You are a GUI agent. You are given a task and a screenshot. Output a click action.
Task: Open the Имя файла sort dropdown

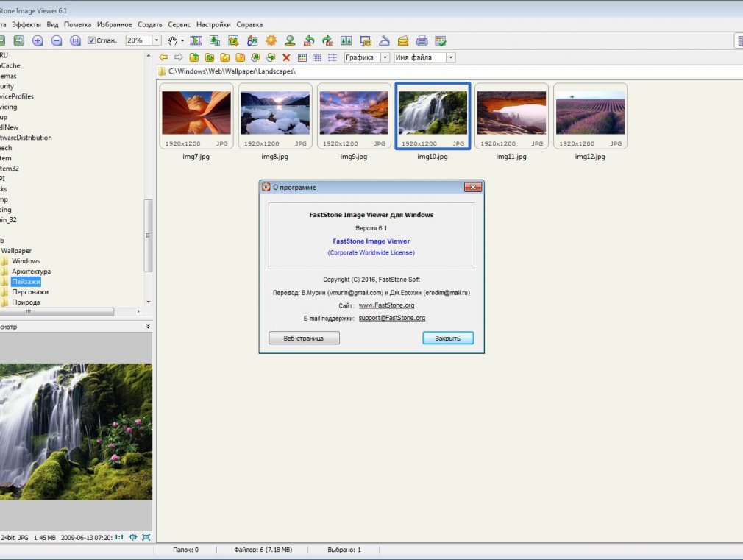coord(451,57)
